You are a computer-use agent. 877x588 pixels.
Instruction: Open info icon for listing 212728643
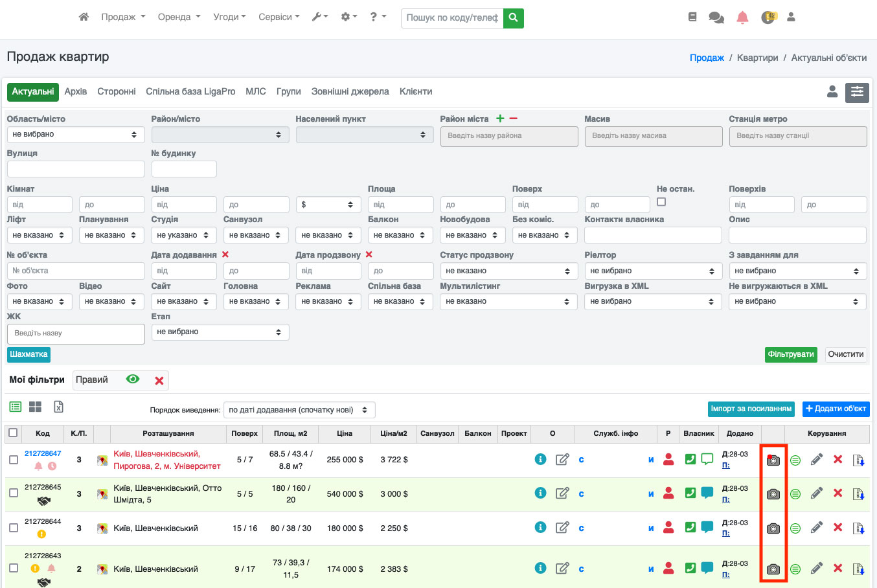pos(540,568)
